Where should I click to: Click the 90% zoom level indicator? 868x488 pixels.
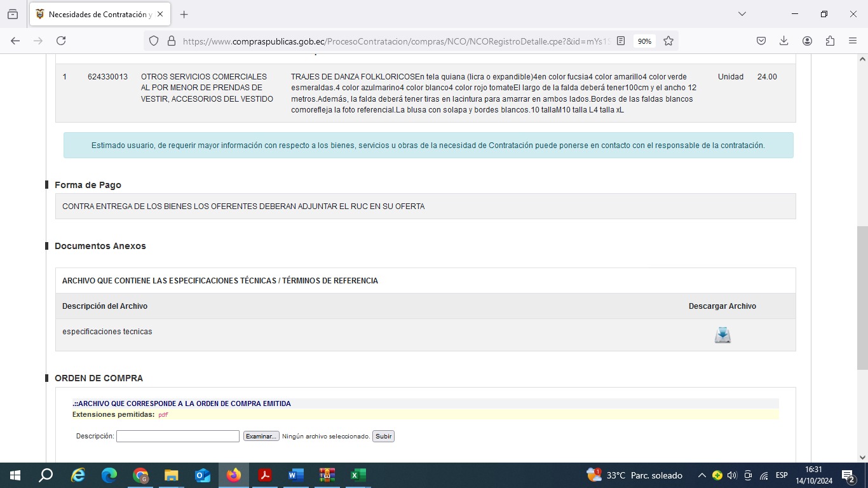pyautogui.click(x=644, y=41)
